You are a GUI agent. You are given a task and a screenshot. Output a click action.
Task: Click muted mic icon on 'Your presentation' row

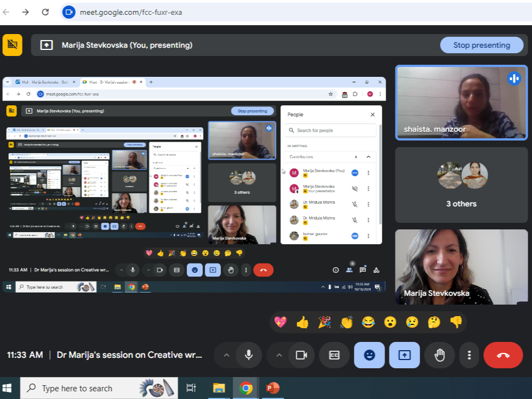[x=354, y=188]
